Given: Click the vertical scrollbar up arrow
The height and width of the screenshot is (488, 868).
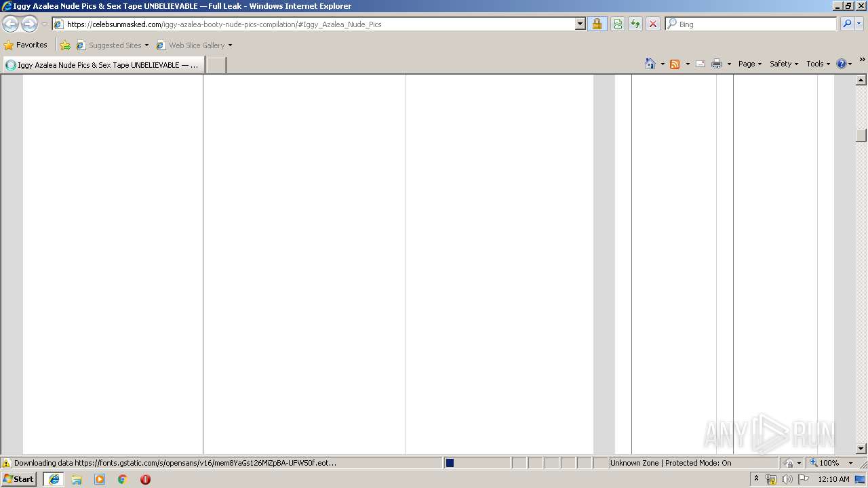Looking at the screenshot, I should 861,80.
